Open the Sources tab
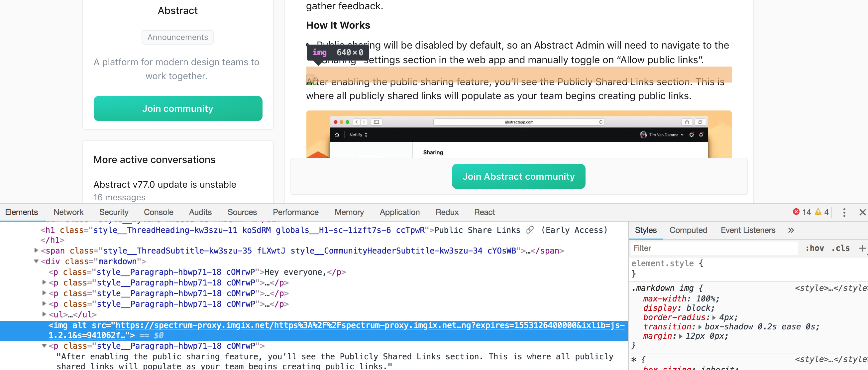This screenshot has width=868, height=370. coord(242,212)
